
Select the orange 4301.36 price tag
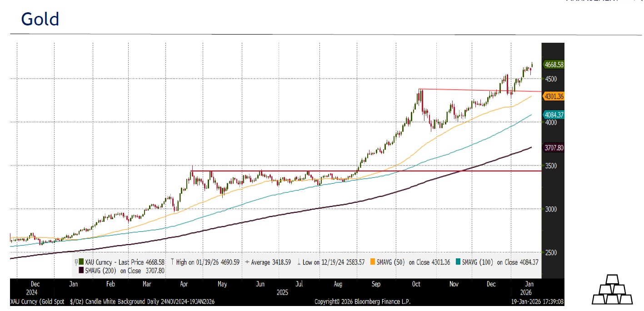(x=553, y=96)
